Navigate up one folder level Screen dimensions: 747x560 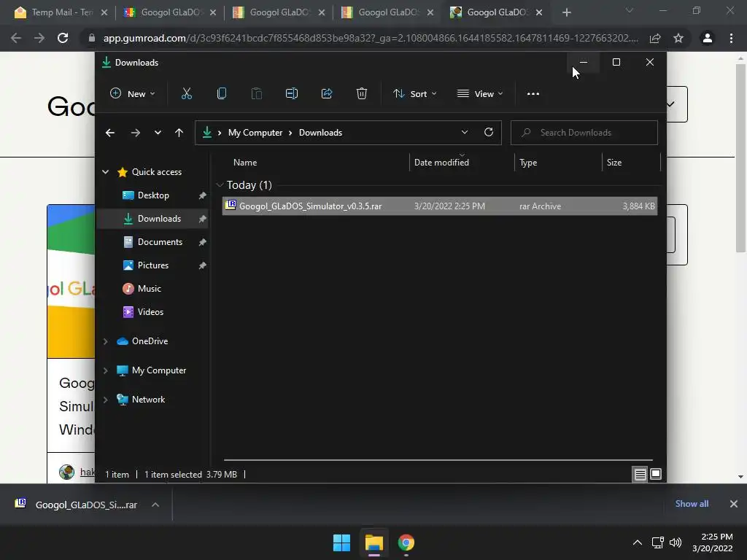click(179, 133)
